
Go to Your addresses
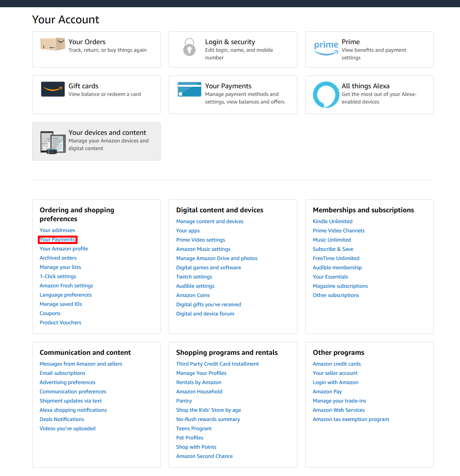pos(57,230)
